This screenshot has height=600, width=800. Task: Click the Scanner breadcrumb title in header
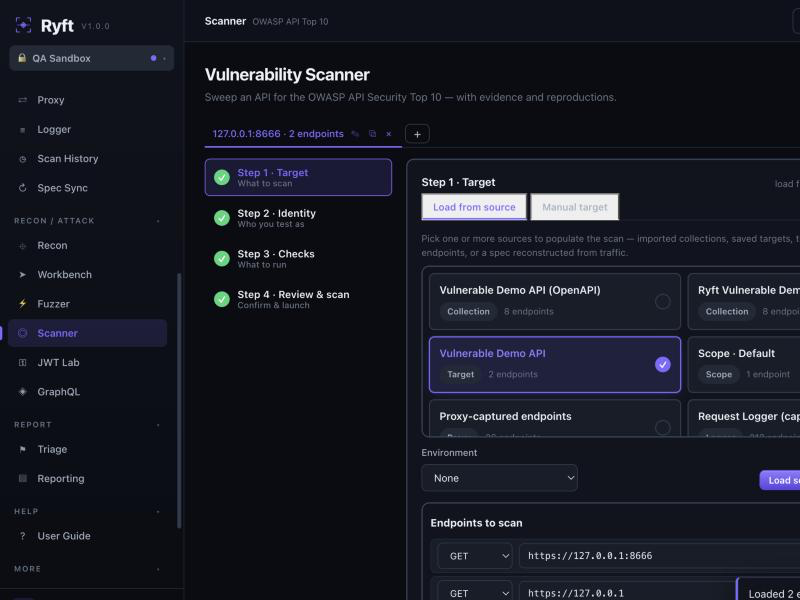(226, 21)
